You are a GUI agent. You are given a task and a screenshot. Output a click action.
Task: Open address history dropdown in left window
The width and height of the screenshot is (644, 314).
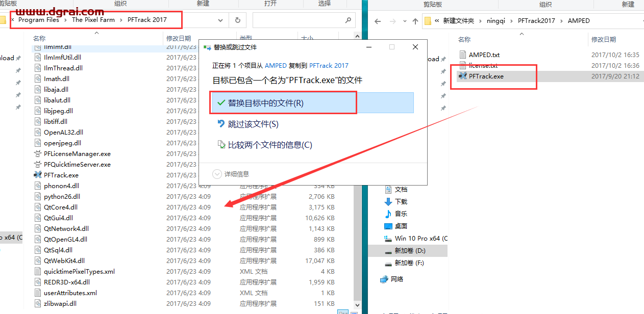point(220,20)
